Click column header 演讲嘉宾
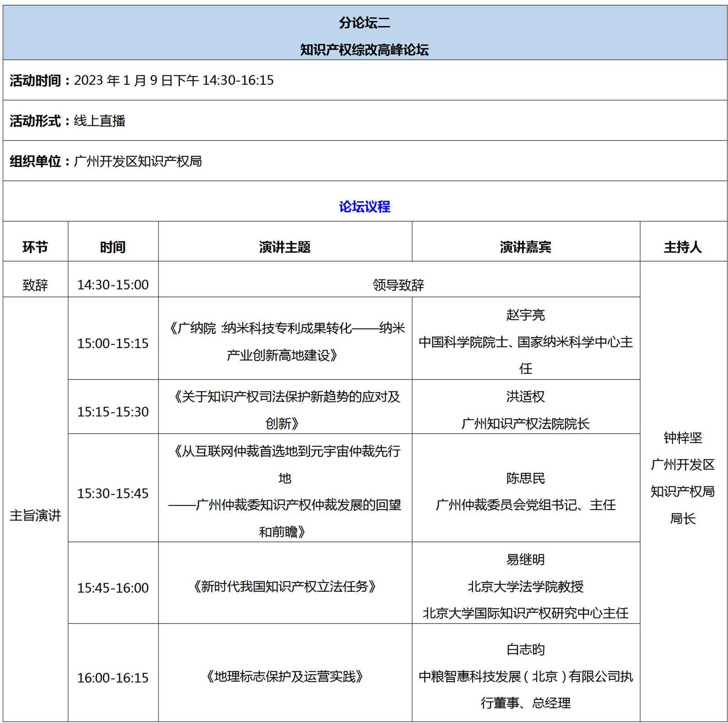The width and height of the screenshot is (728, 723). (x=526, y=247)
